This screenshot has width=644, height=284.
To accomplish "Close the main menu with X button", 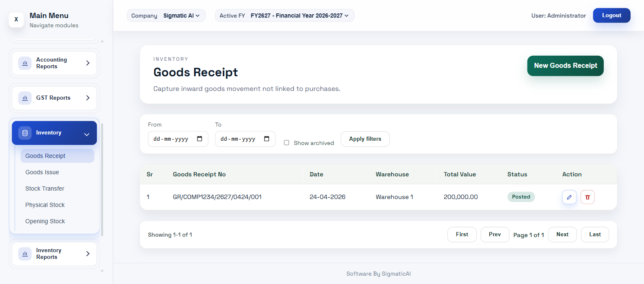I will click(16, 20).
